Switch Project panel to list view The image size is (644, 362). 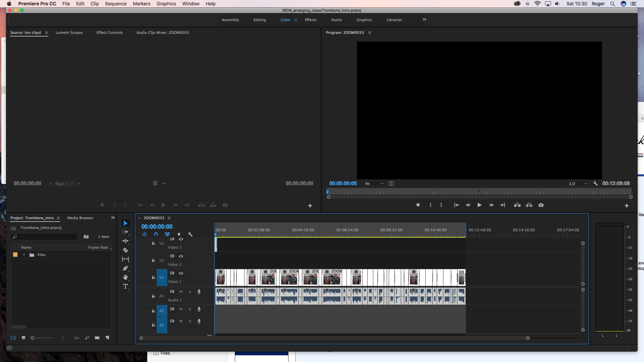pos(13,338)
